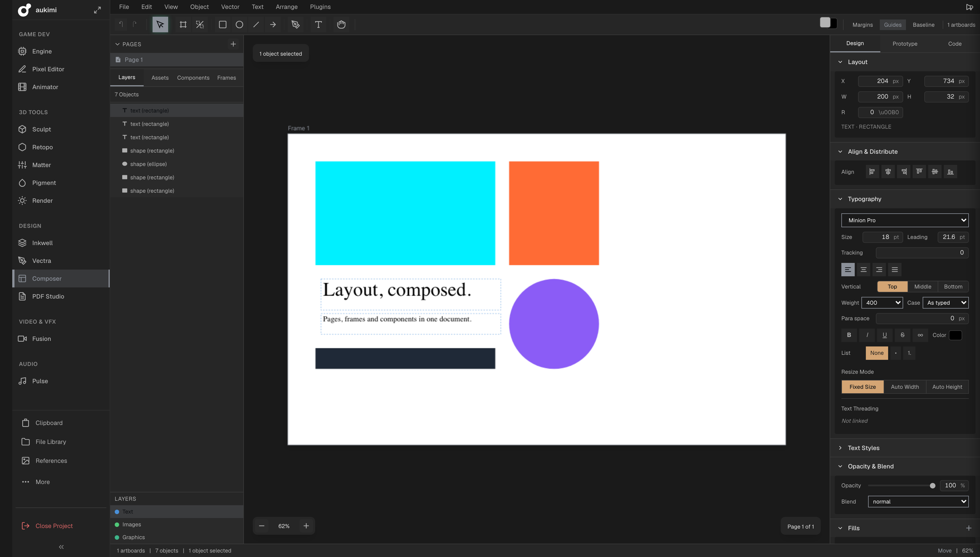Toggle bold text formatting
The width and height of the screenshot is (980, 557).
point(849,335)
